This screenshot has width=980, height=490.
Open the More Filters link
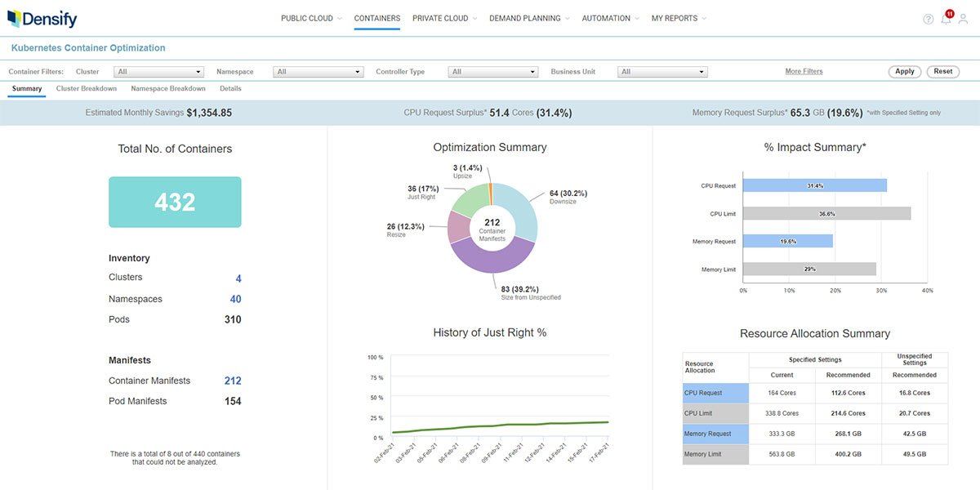pos(804,71)
